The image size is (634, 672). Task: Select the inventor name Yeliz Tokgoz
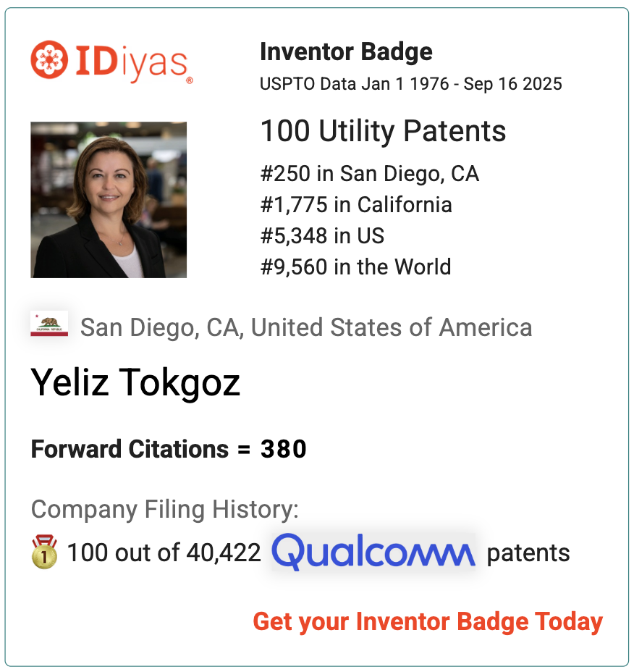pos(135,383)
